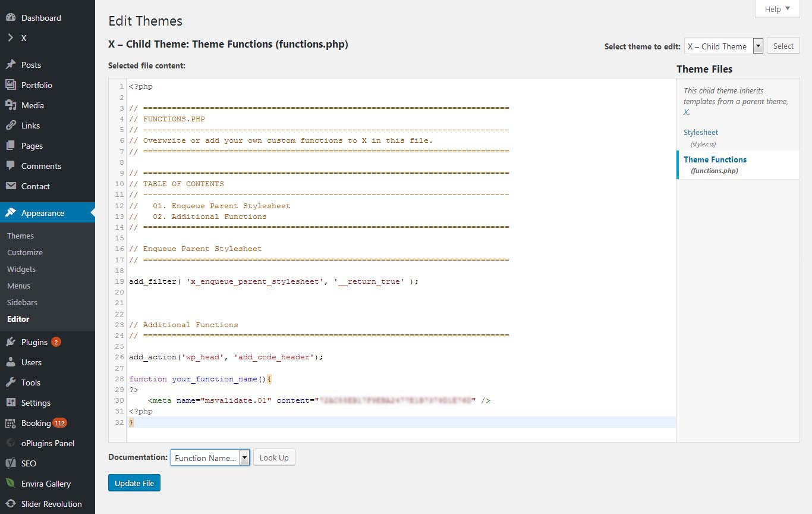
Task: Click the SEO Yoast icon
Action: point(11,463)
